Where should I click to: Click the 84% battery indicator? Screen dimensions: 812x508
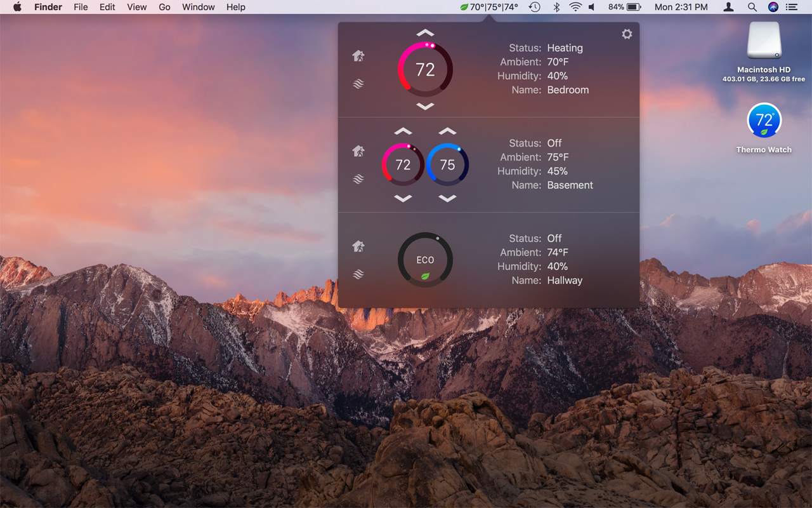tap(624, 7)
